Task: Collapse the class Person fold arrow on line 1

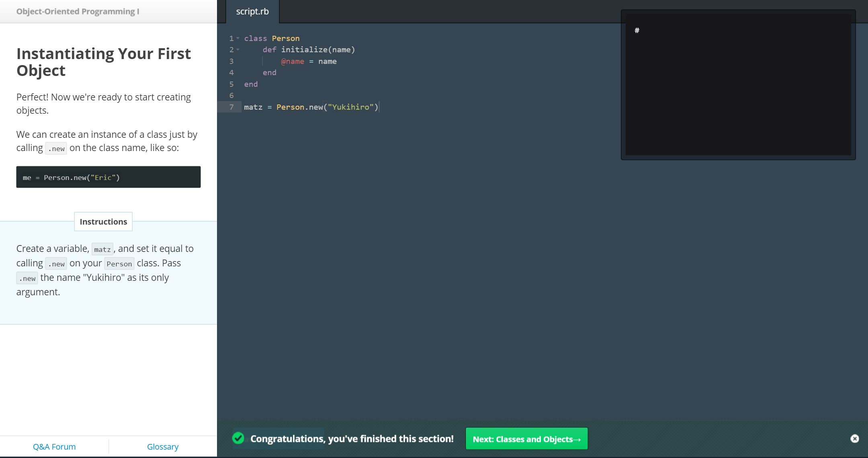Action: tap(238, 38)
